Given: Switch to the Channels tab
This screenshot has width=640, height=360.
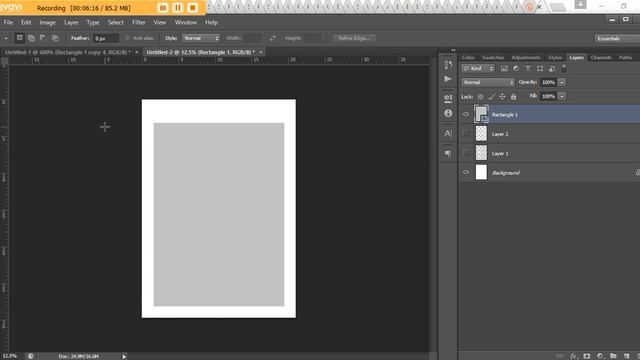Looking at the screenshot, I should pos(601,58).
